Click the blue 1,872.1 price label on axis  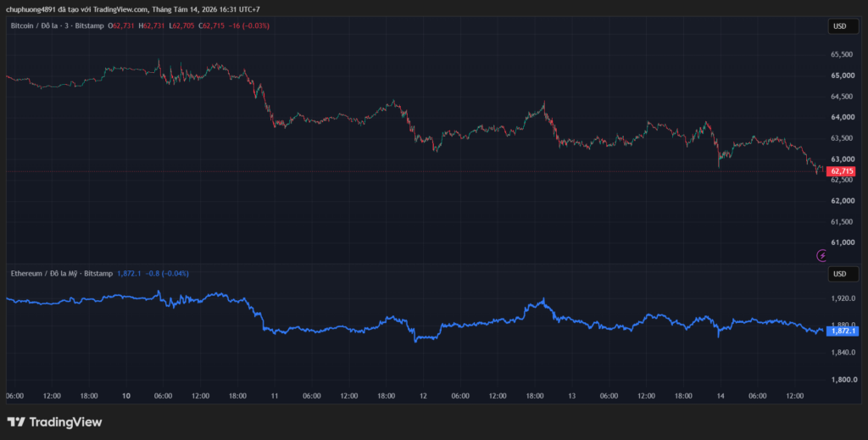tap(841, 331)
